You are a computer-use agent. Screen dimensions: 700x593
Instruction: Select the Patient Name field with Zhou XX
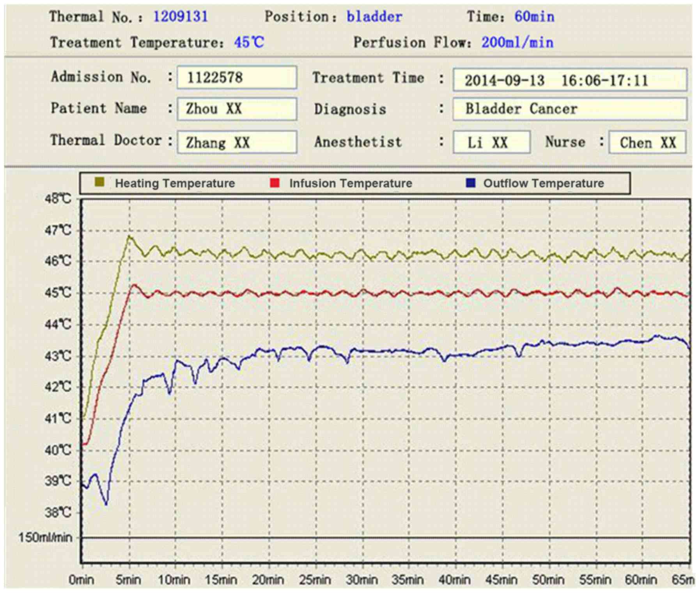click(236, 109)
